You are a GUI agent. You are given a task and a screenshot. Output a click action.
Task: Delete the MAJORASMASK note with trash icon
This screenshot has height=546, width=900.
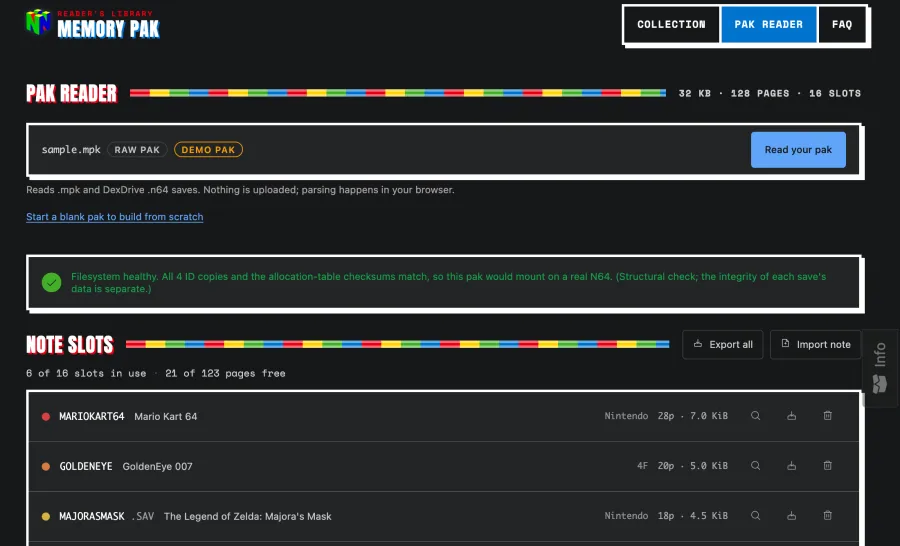[828, 516]
